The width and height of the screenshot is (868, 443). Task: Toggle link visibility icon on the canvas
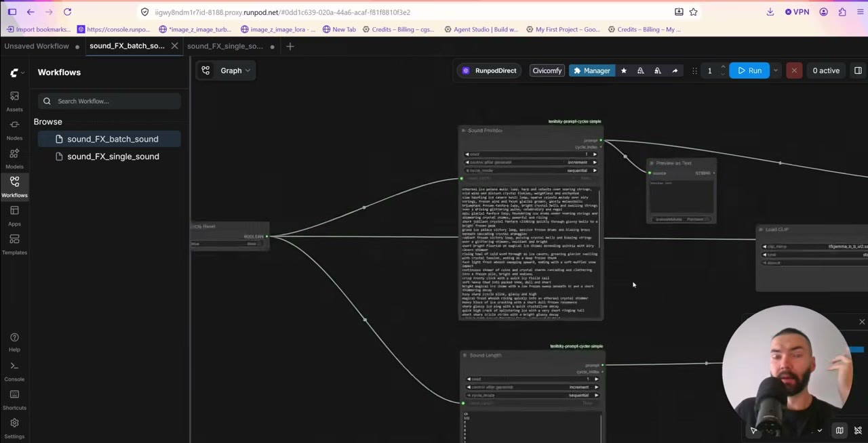tap(858, 430)
